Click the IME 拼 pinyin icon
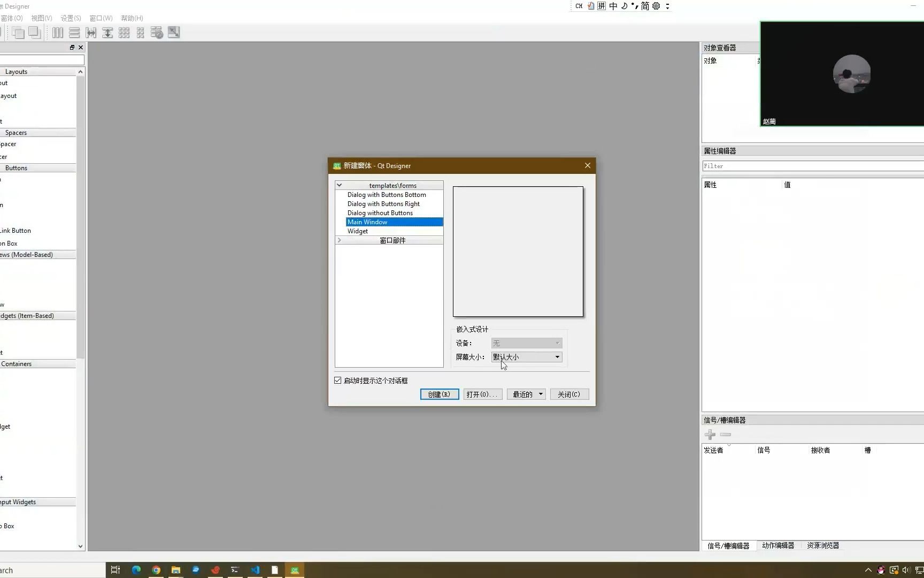 coord(602,6)
